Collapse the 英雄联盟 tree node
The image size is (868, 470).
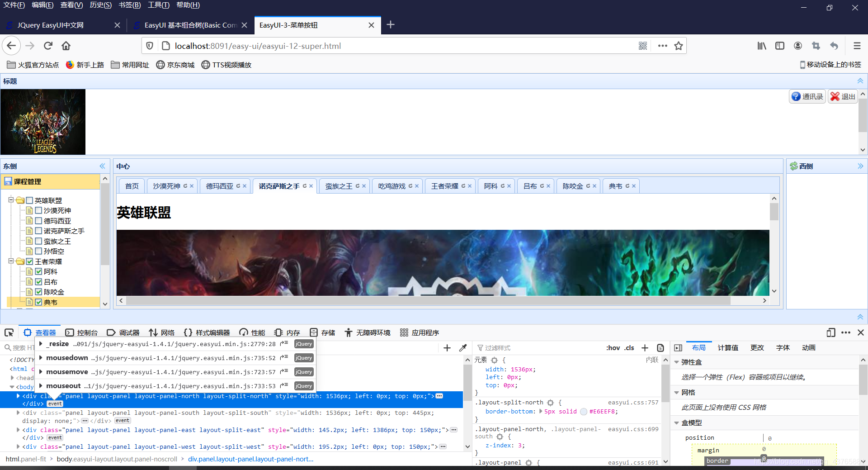pyautogui.click(x=11, y=199)
